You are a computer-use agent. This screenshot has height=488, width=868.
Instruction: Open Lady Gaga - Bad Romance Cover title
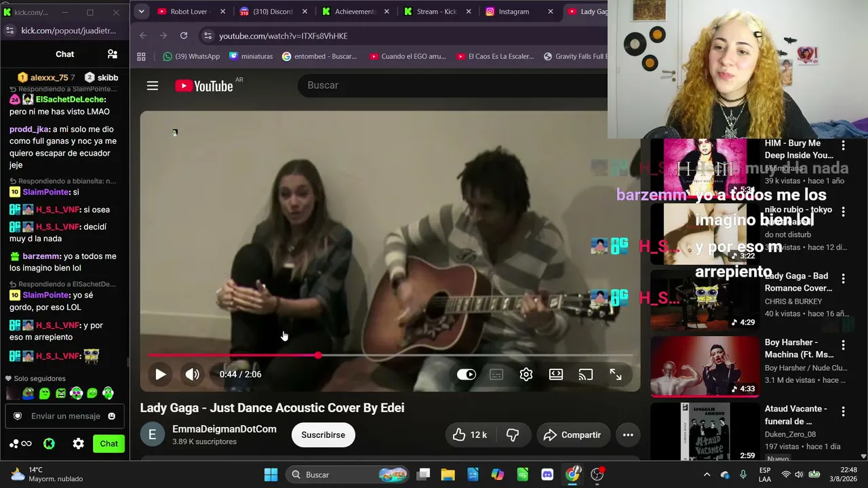[x=800, y=282]
